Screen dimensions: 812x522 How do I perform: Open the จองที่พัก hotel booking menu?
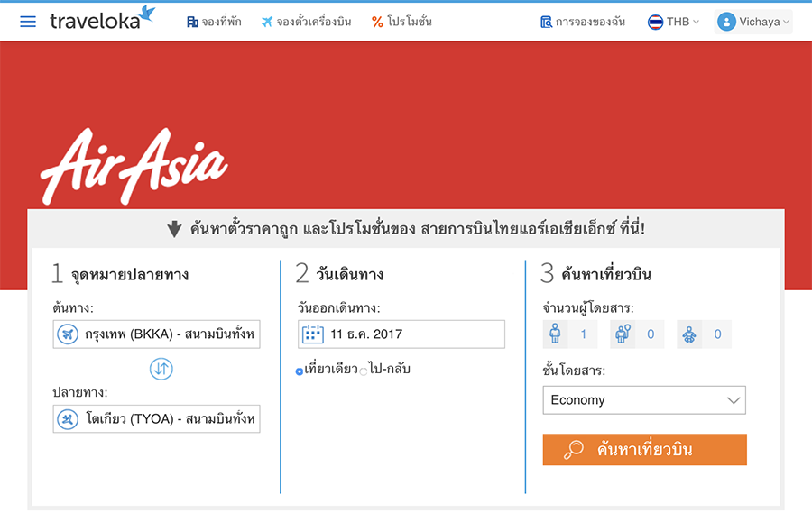point(214,22)
